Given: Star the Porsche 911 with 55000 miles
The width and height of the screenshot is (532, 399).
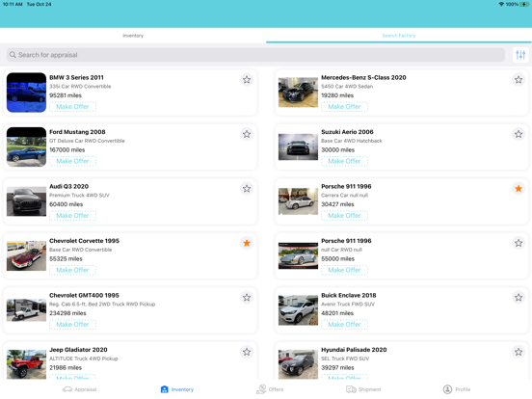Looking at the screenshot, I should (519, 243).
